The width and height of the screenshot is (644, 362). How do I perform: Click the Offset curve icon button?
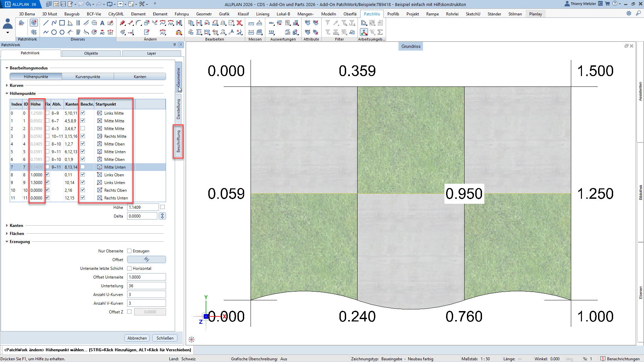[147, 259]
